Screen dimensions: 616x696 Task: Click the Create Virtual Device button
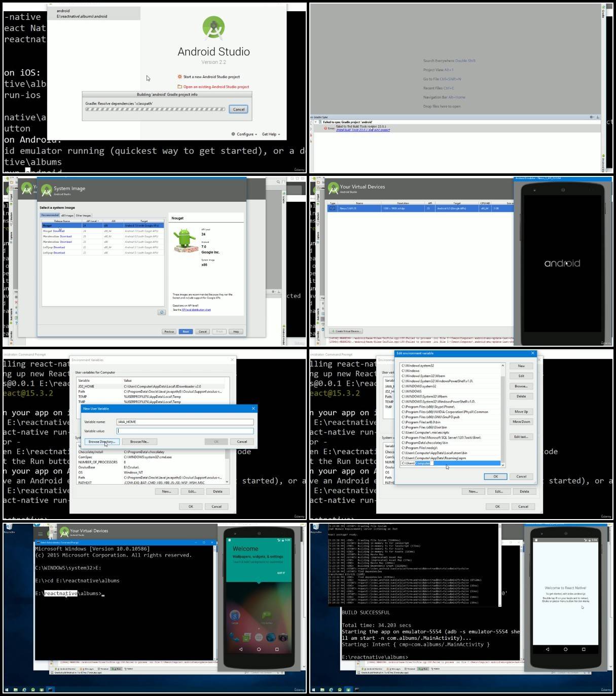(x=346, y=331)
